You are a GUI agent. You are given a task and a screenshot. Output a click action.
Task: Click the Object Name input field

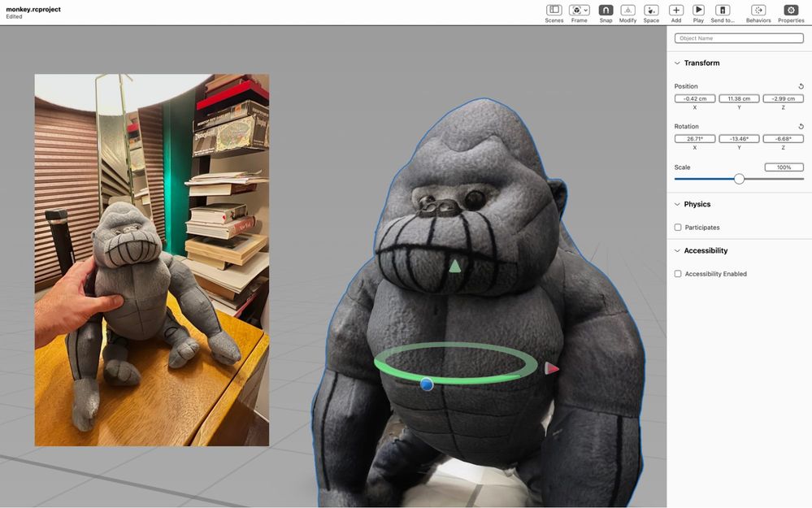point(738,37)
